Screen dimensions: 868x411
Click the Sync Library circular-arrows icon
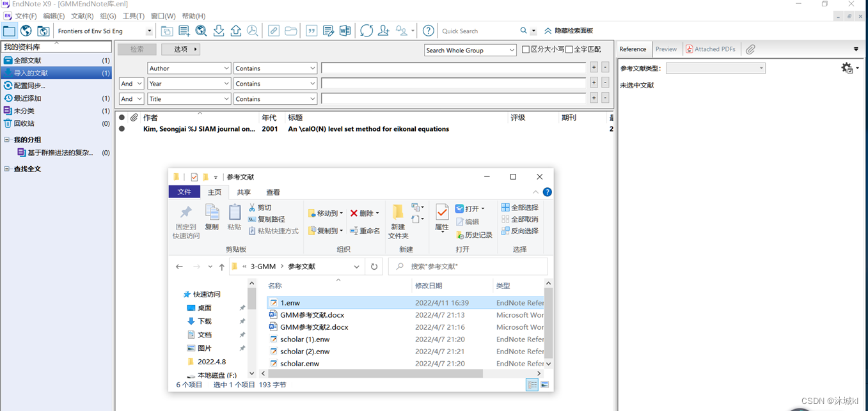pos(367,31)
